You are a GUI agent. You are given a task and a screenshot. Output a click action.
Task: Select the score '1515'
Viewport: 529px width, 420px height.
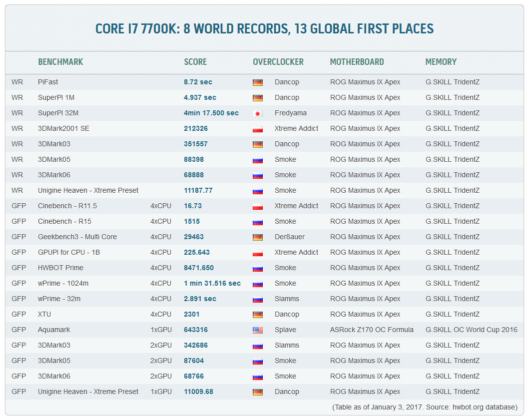(192, 221)
